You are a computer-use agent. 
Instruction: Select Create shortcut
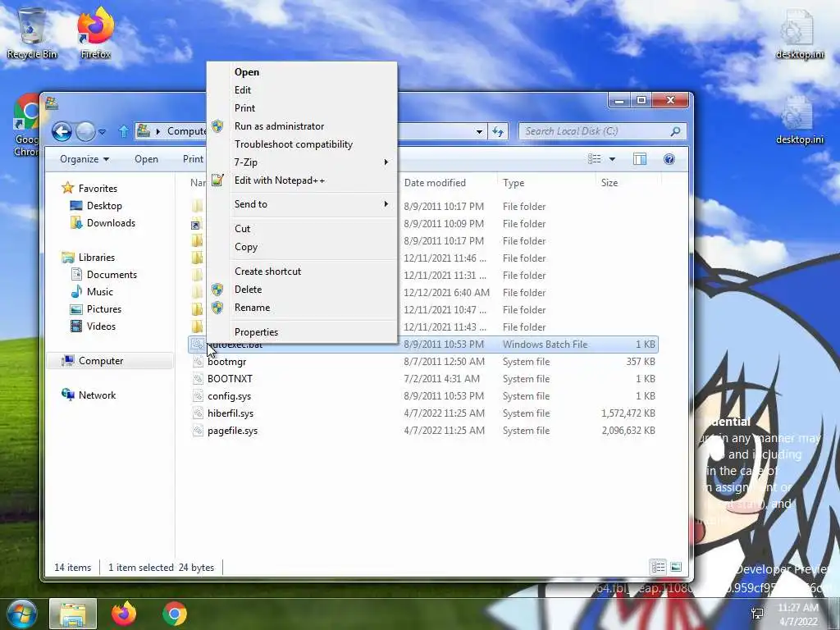pyautogui.click(x=303, y=272)
